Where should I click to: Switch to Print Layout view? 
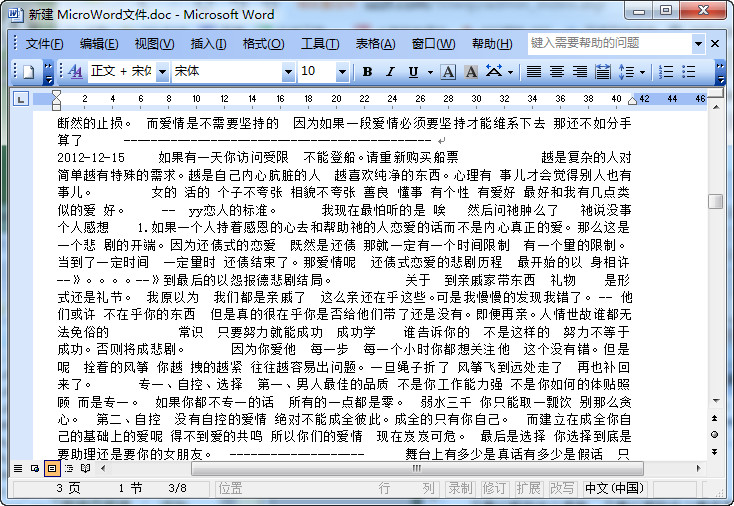click(52, 468)
